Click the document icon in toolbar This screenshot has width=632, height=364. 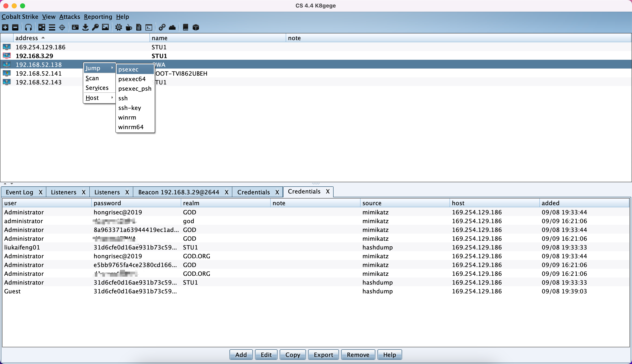(139, 27)
